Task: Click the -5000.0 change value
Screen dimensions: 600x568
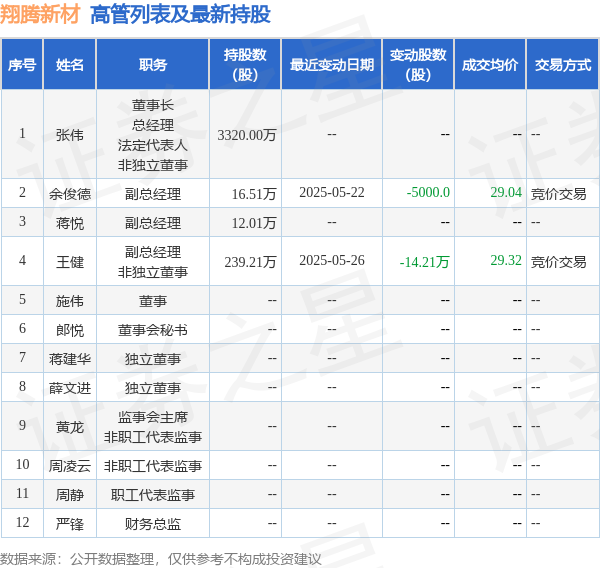Action: pyautogui.click(x=428, y=193)
